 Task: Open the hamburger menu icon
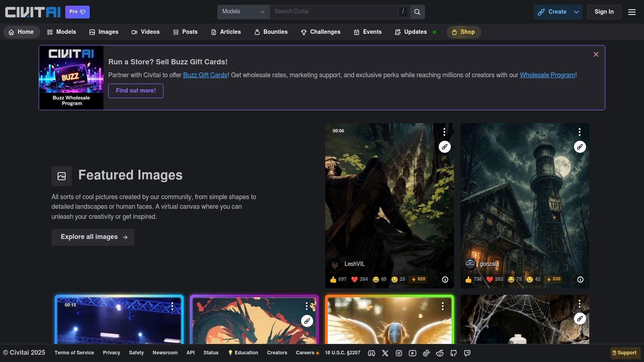click(x=632, y=12)
